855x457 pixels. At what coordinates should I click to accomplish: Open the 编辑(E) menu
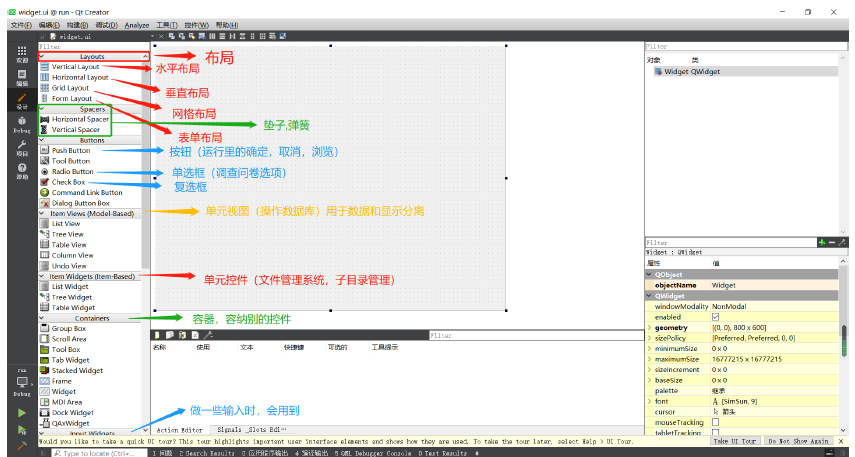49,25
